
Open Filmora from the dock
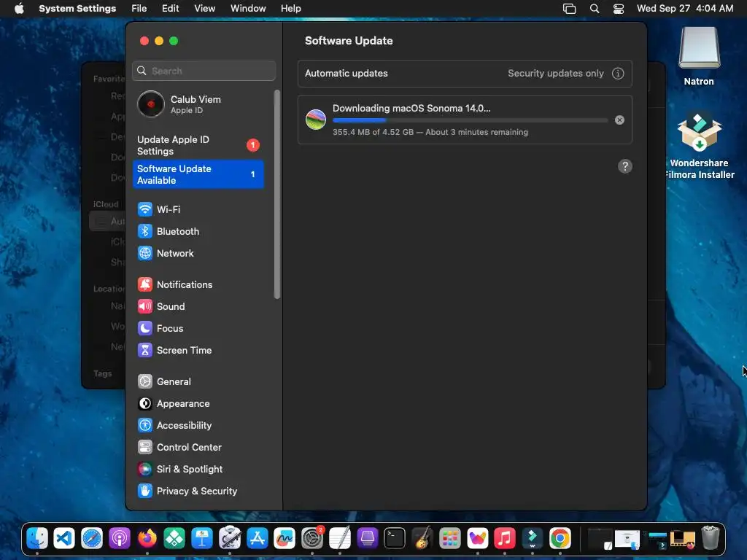(532, 539)
